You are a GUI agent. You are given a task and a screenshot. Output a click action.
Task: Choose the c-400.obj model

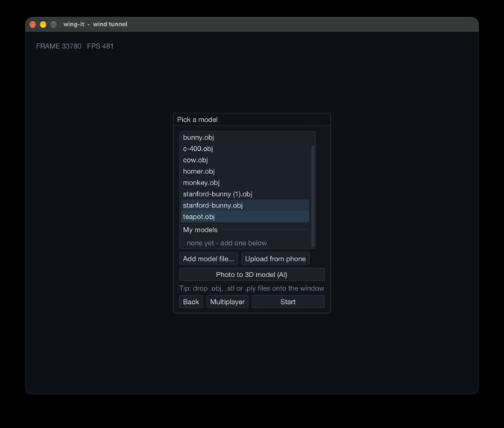coord(245,149)
